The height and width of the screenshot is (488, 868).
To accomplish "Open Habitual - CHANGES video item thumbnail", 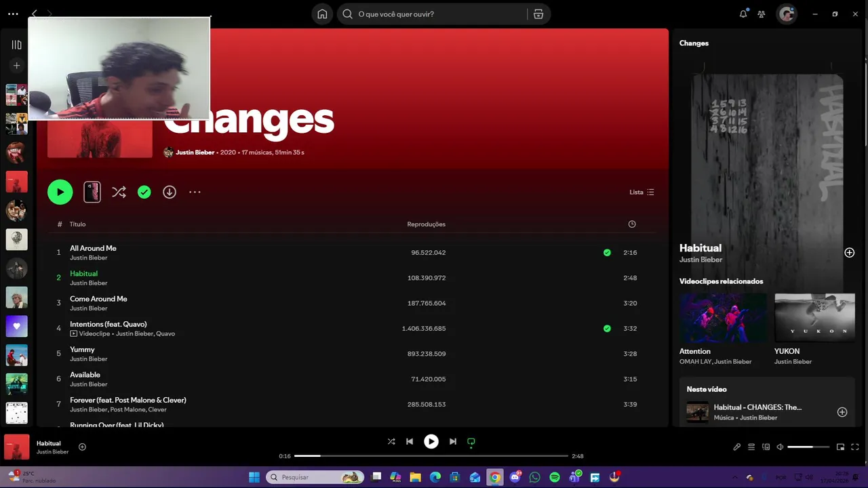I will pos(697,412).
